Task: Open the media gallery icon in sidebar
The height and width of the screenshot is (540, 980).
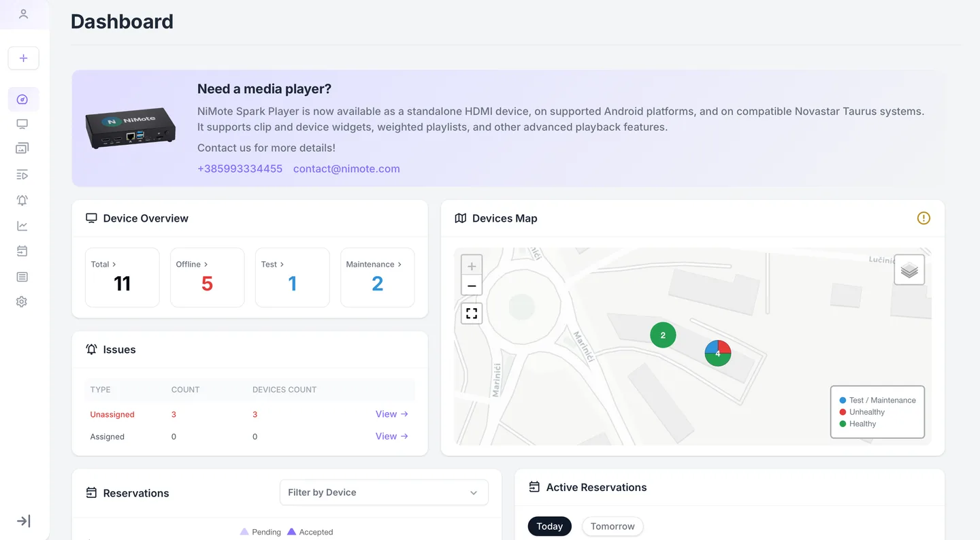Action: tap(22, 148)
